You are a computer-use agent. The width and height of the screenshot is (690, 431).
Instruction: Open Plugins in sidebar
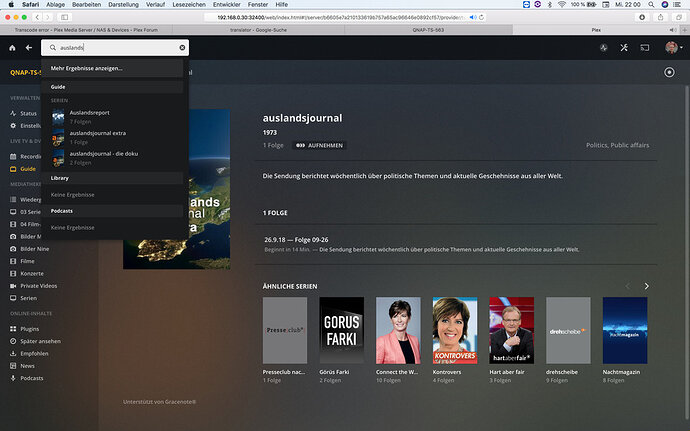(x=25, y=329)
